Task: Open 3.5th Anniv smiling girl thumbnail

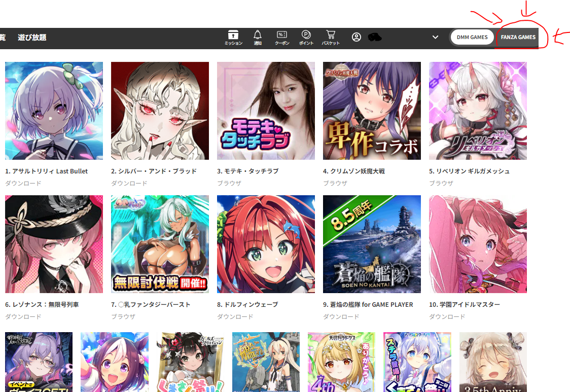Action: pyautogui.click(x=493, y=362)
